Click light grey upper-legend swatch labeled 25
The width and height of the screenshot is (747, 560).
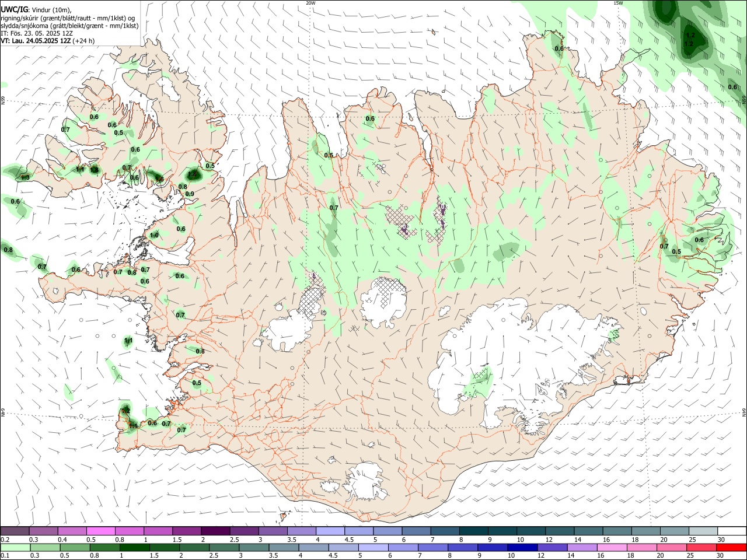tap(704, 531)
